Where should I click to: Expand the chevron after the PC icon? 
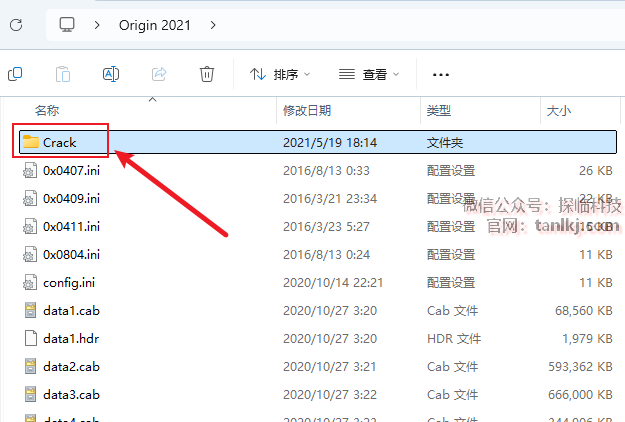tap(97, 26)
